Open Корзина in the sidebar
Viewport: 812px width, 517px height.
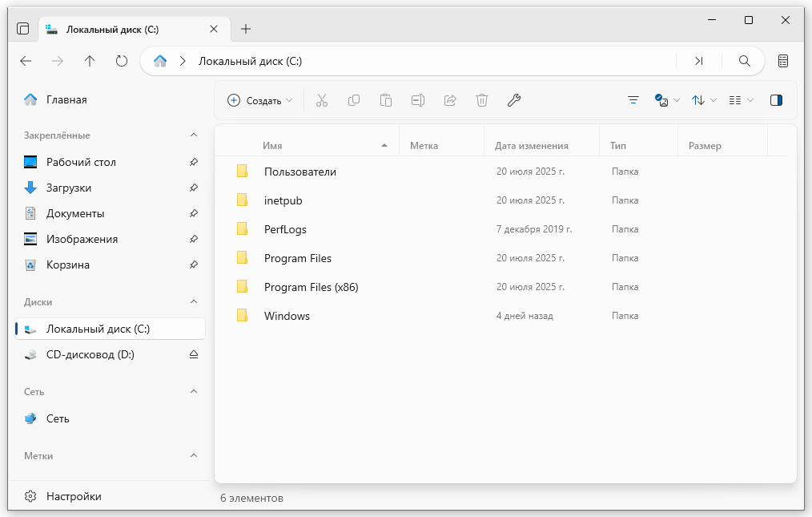click(110, 265)
